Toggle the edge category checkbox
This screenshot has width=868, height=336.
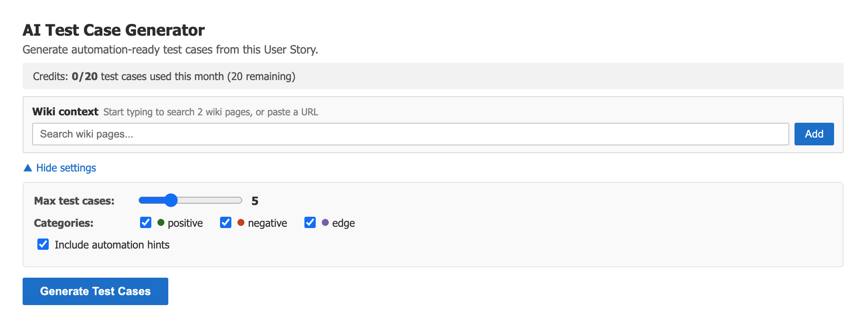point(310,223)
